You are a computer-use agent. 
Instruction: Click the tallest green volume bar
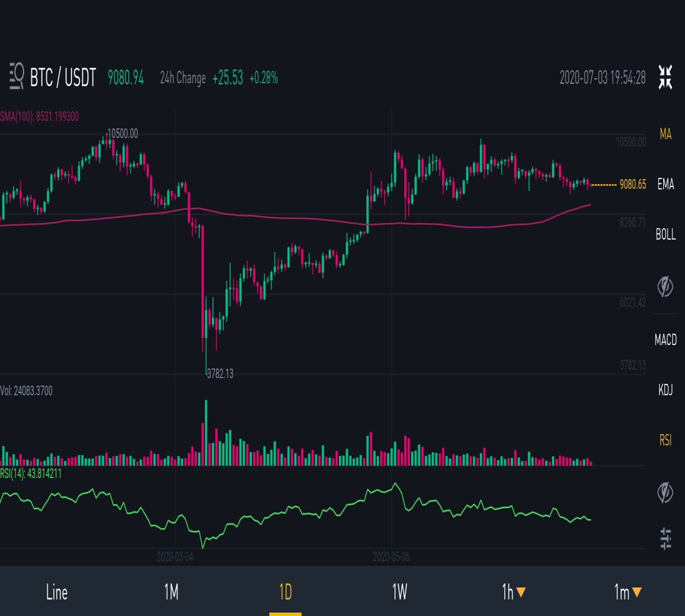[205, 433]
